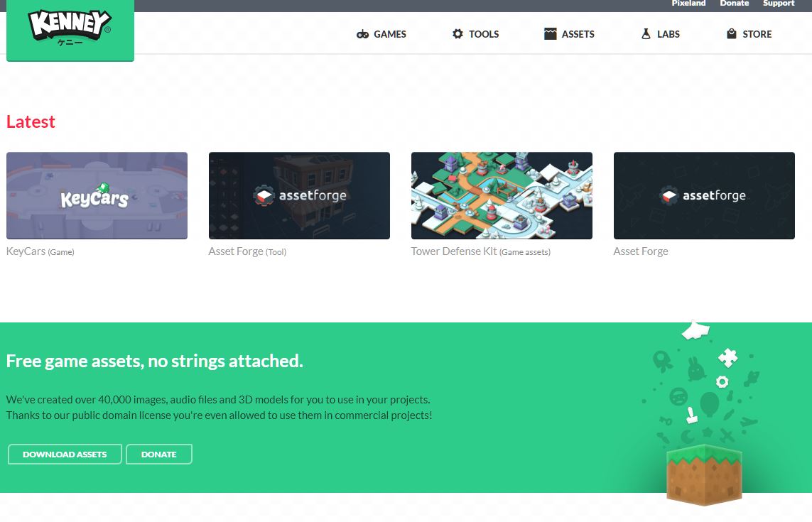
Task: Open the KeyCars thumbnail image
Action: click(97, 195)
